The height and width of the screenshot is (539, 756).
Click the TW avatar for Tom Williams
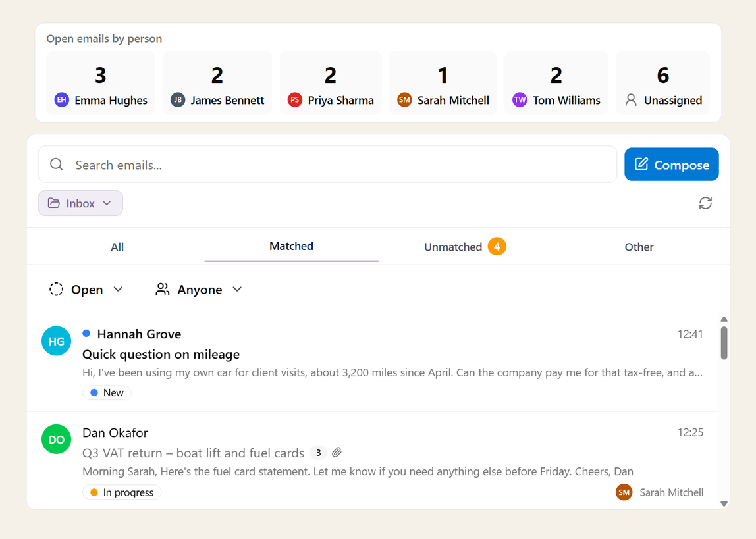coord(520,100)
